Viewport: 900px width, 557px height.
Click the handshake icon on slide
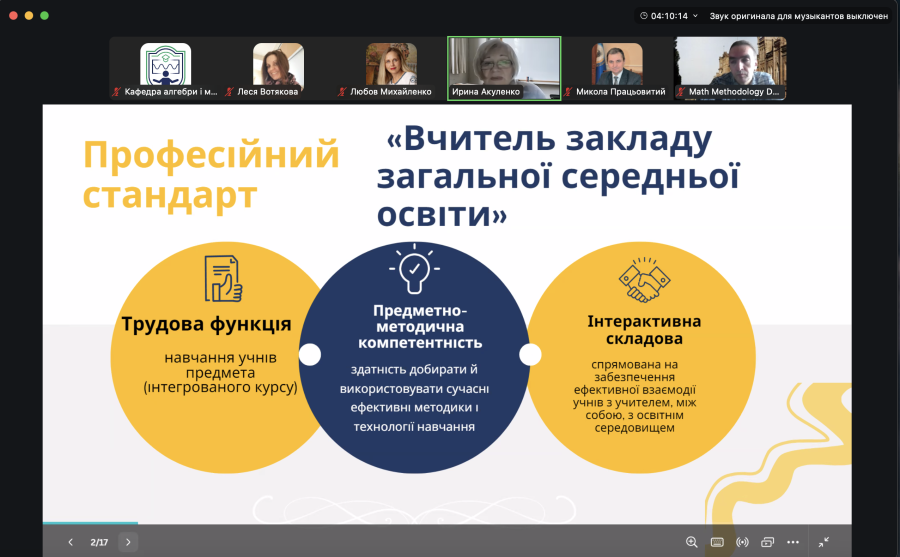click(644, 280)
